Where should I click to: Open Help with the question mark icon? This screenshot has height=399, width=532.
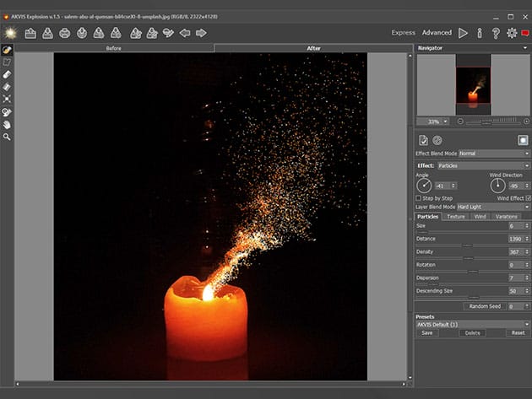pos(496,33)
